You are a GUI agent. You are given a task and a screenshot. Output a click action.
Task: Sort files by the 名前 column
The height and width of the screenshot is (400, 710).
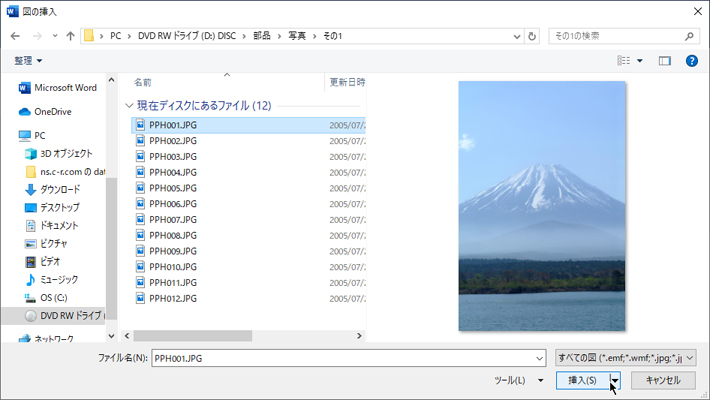[144, 82]
